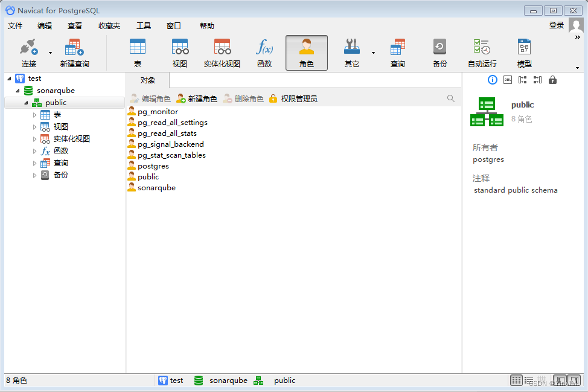Select role sonarqube in list
588x392 pixels.
156,188
